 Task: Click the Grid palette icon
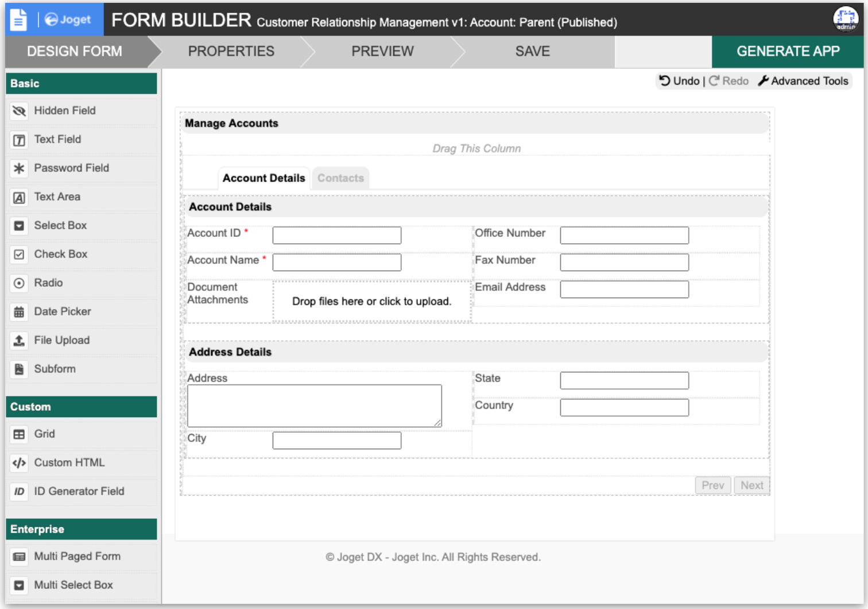pos(19,434)
